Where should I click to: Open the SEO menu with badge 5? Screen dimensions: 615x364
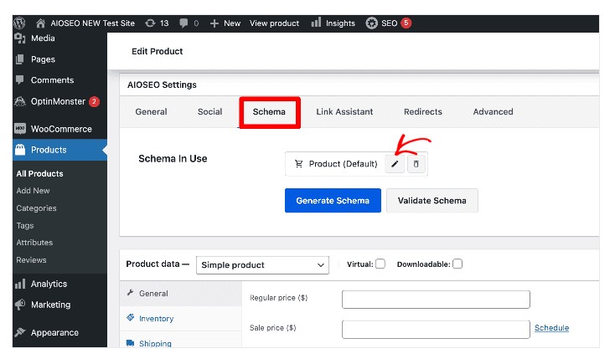[x=388, y=23]
